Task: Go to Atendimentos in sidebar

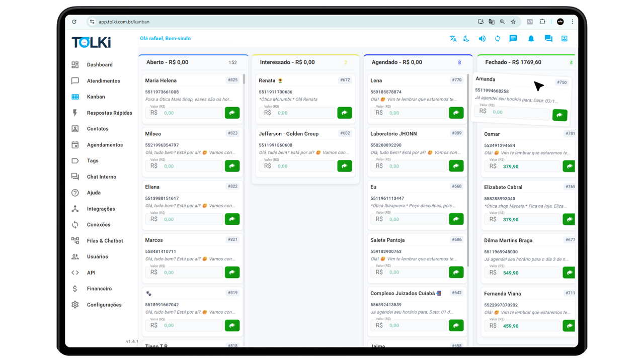Action: (x=103, y=81)
